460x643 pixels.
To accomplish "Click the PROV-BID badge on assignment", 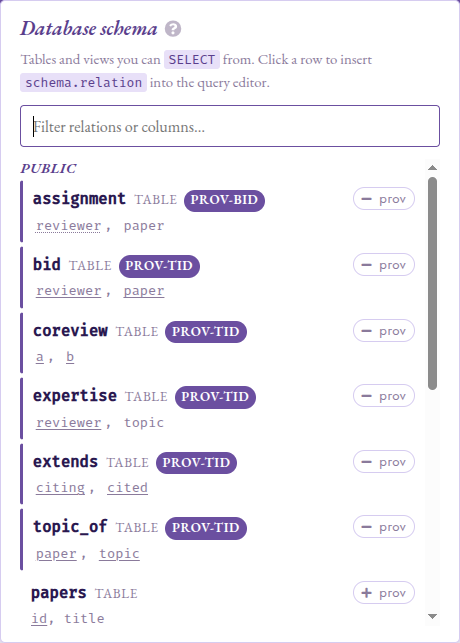I will pos(224,200).
